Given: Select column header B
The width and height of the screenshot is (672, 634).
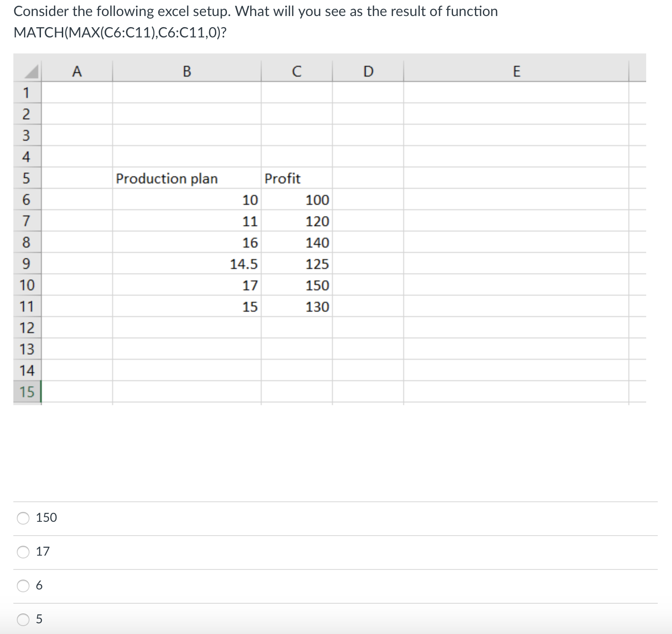Looking at the screenshot, I should point(187,71).
